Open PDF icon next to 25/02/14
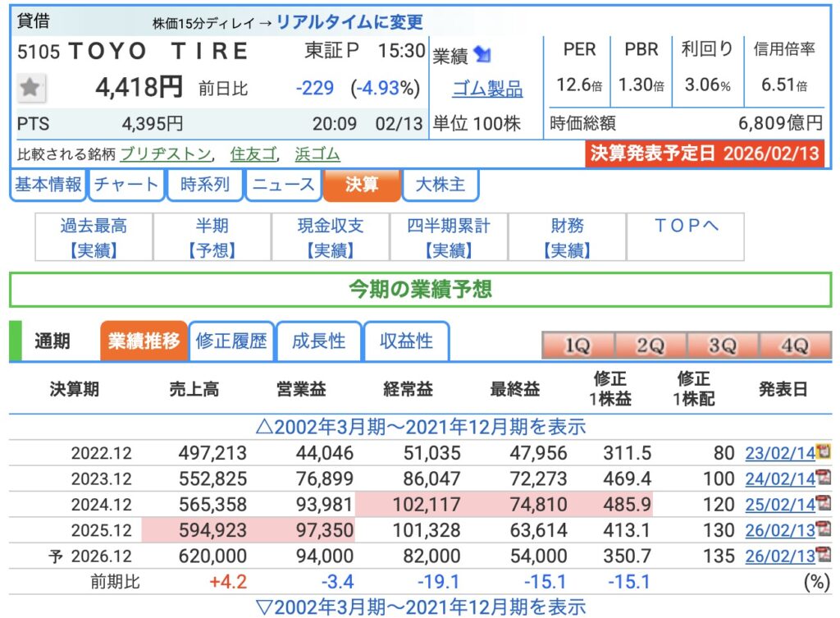The height and width of the screenshot is (618, 840). click(x=823, y=504)
